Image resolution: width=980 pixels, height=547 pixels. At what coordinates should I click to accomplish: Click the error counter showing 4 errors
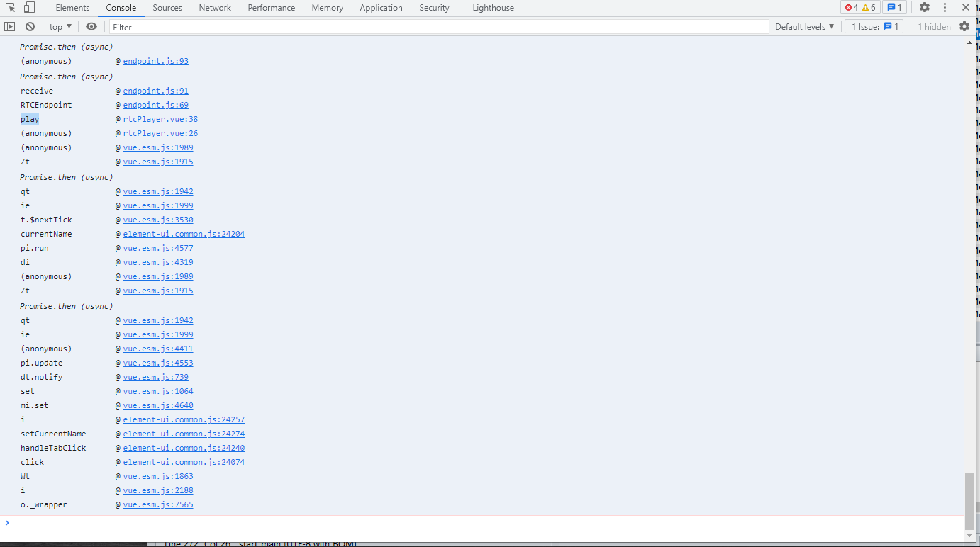click(850, 7)
